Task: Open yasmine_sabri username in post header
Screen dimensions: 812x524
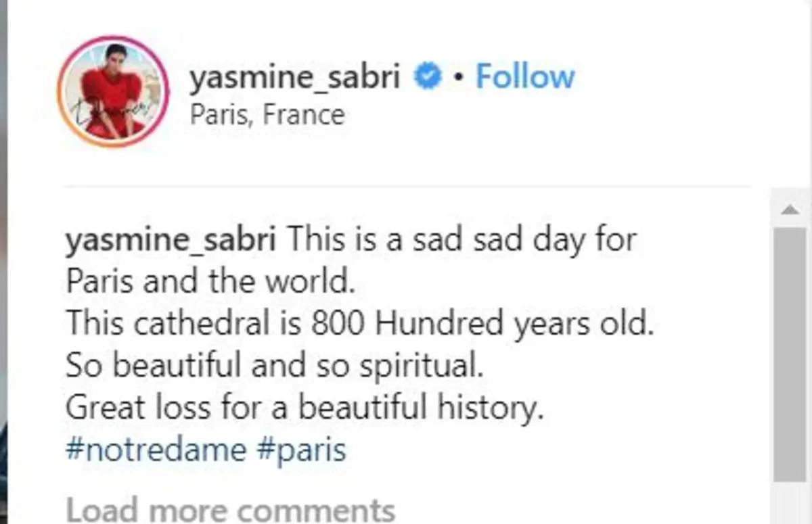Action: (x=295, y=78)
